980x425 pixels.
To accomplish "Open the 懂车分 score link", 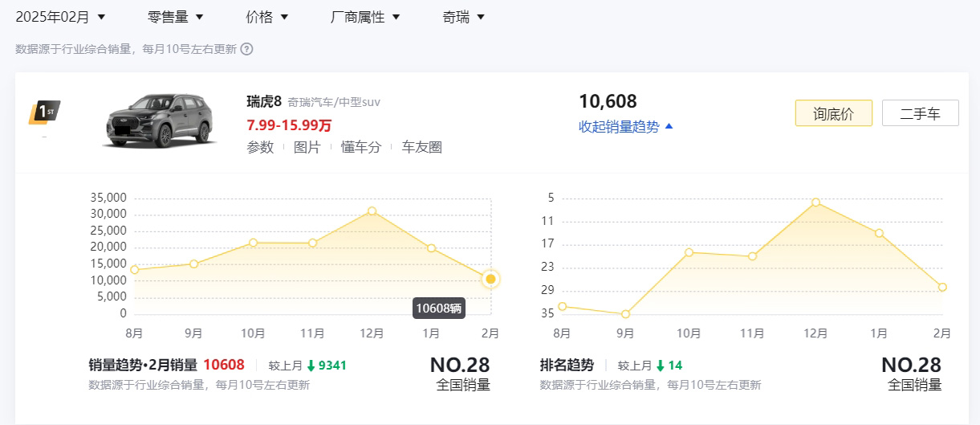I will click(x=360, y=147).
